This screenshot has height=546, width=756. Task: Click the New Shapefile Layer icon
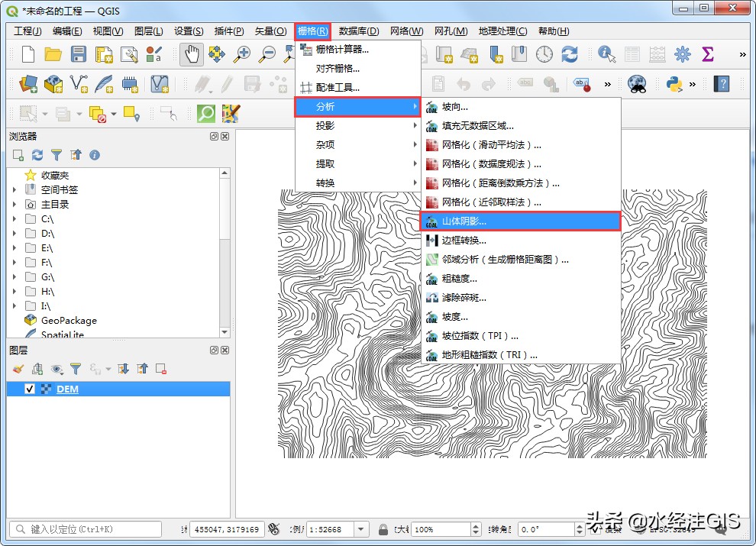79,84
